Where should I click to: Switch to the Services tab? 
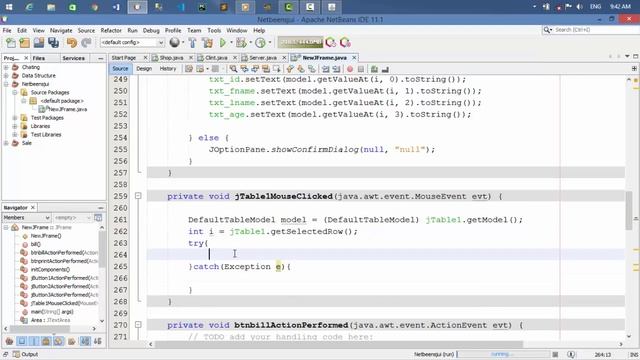[x=73, y=58]
